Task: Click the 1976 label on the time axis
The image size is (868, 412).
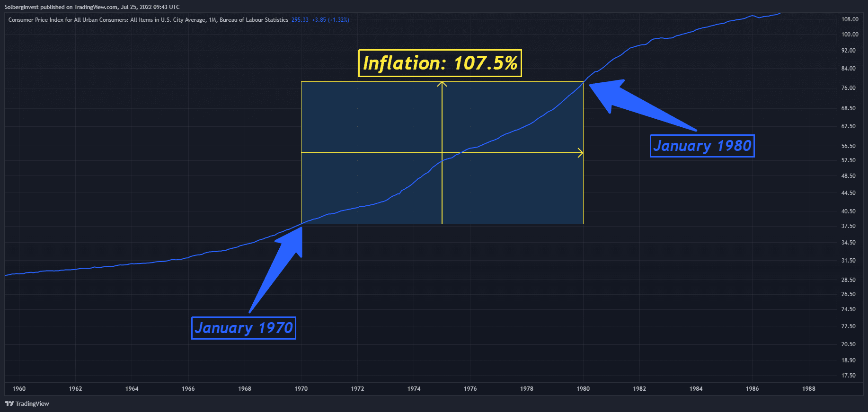Action: (470, 389)
